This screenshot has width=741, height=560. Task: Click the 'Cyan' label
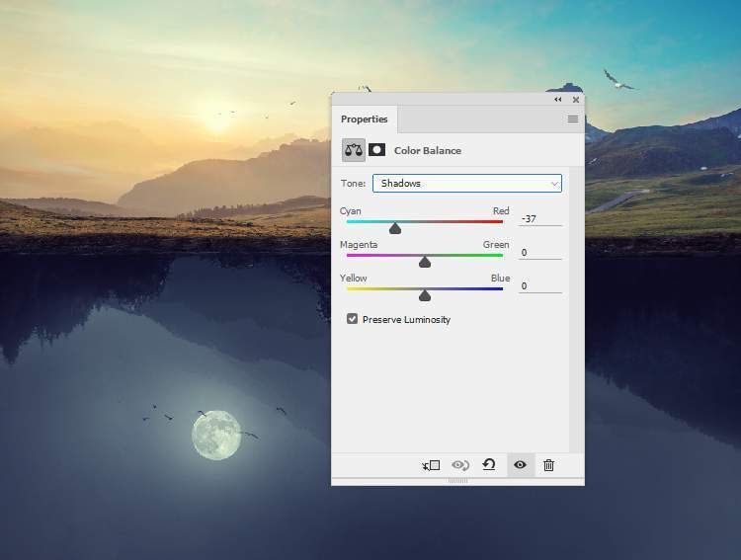coord(350,211)
